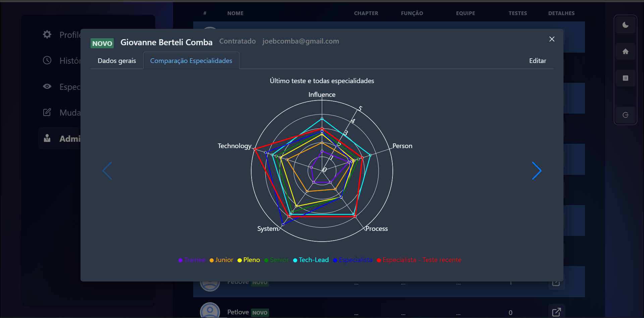The height and width of the screenshot is (318, 644).
Task: Open history via the clock icon
Action: [x=47, y=60]
